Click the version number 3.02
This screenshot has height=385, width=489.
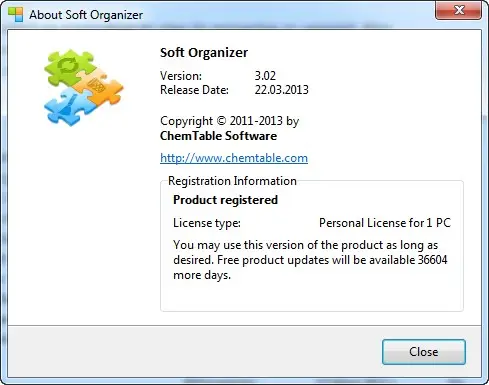265,76
